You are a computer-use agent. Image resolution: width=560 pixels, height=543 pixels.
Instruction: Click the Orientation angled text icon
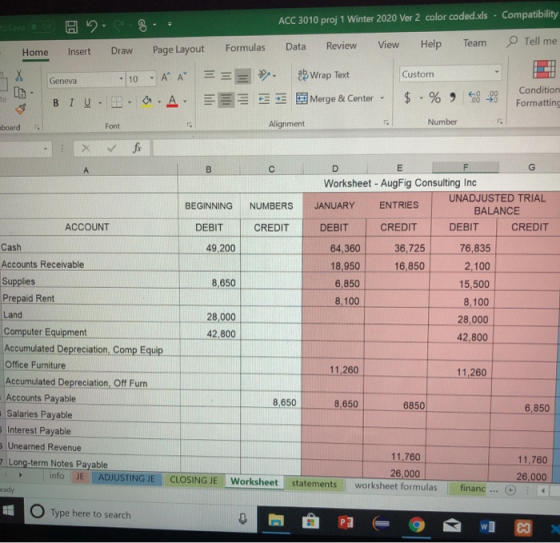[x=265, y=75]
